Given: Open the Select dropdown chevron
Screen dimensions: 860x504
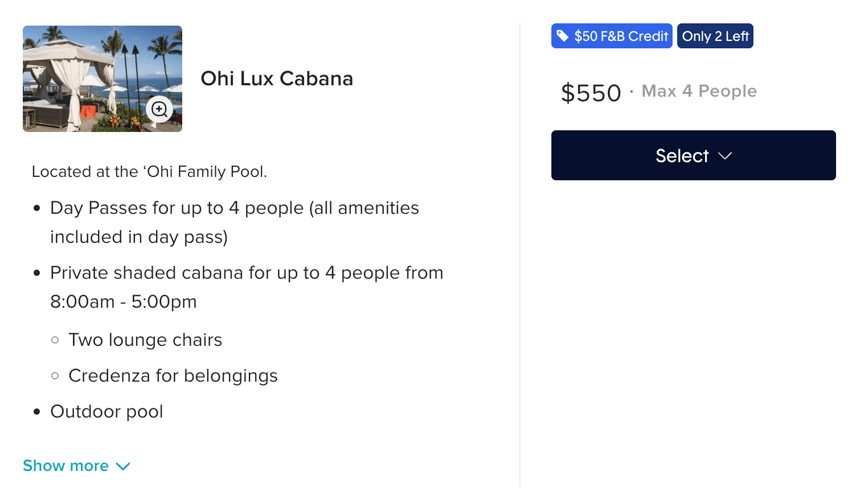Looking at the screenshot, I should coord(725,156).
